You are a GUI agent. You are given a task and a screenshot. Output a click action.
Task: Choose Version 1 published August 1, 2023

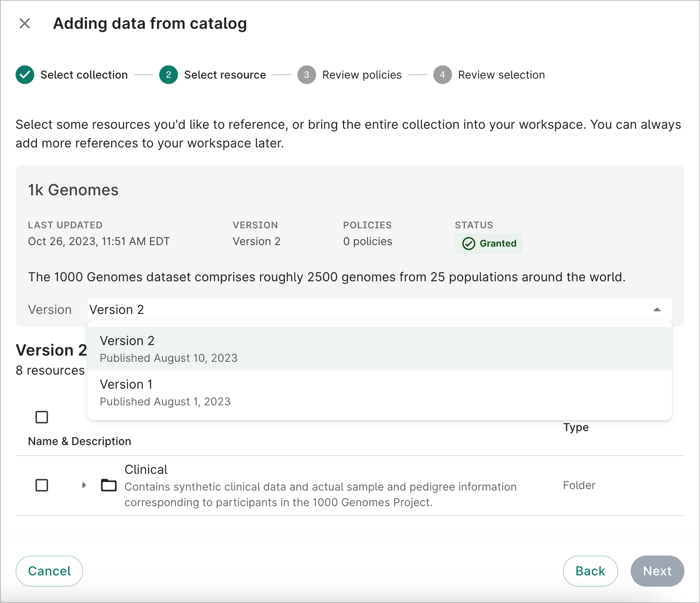[x=380, y=392]
